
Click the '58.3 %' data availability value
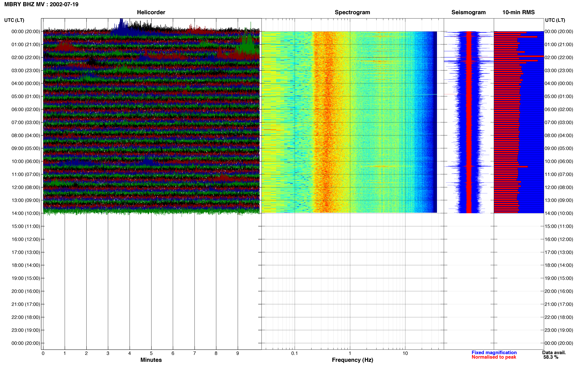pyautogui.click(x=551, y=357)
